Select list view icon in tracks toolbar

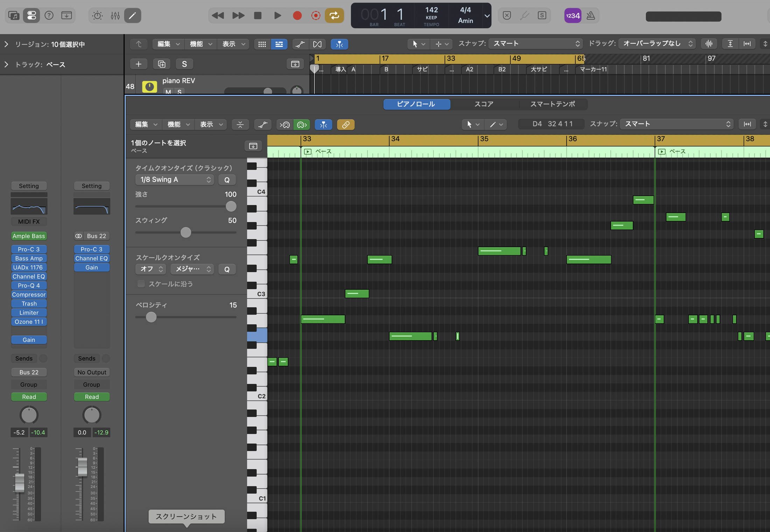click(279, 44)
